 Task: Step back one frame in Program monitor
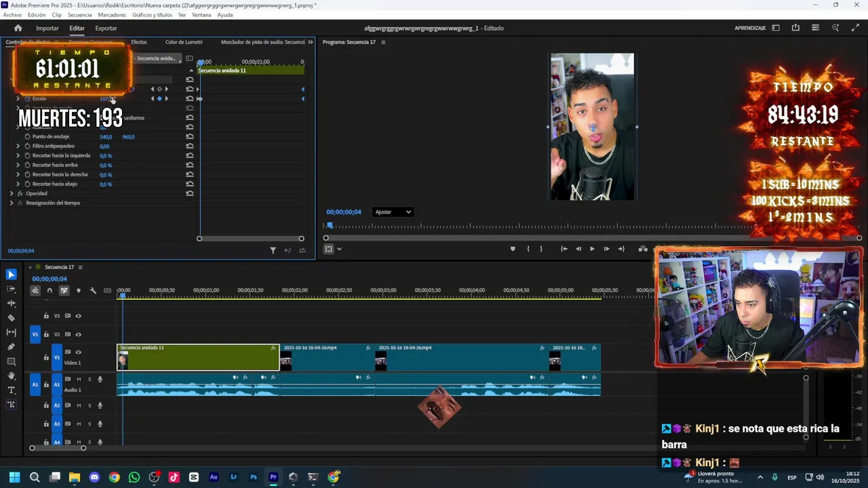point(578,249)
